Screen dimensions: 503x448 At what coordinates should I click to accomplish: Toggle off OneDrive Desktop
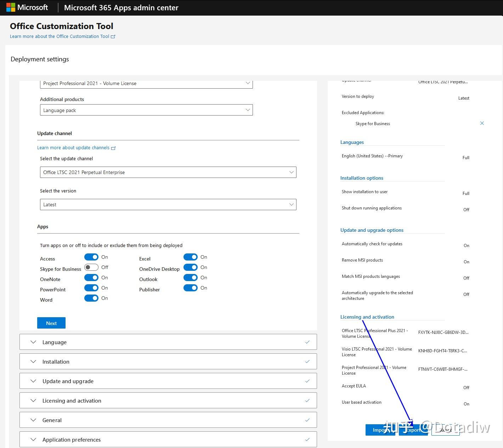(x=191, y=267)
